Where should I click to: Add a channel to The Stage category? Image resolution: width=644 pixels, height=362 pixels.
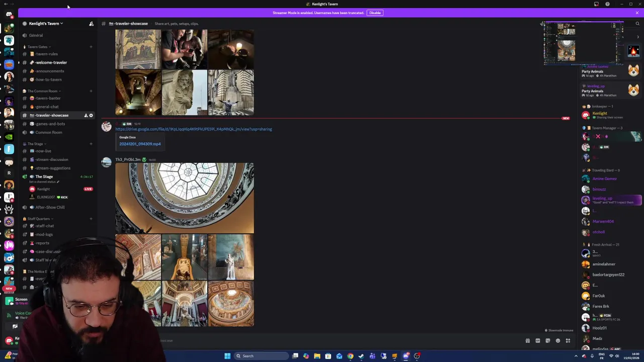click(x=91, y=144)
